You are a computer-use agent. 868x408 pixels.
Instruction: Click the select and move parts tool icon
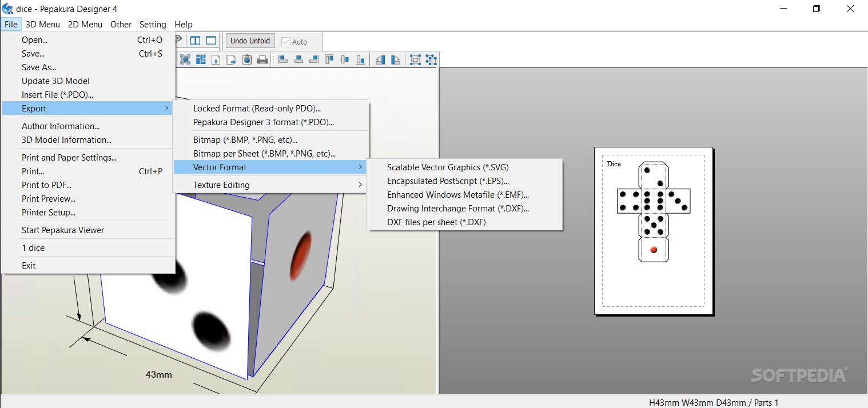point(186,59)
